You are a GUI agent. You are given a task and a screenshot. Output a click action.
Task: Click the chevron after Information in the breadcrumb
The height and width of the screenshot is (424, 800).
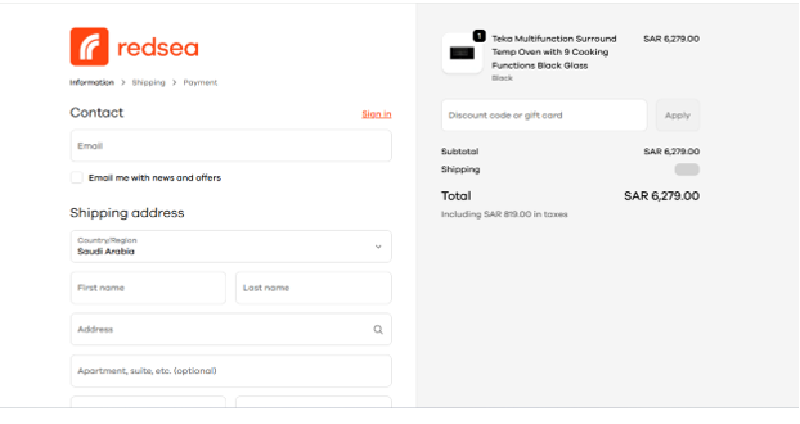[123, 83]
